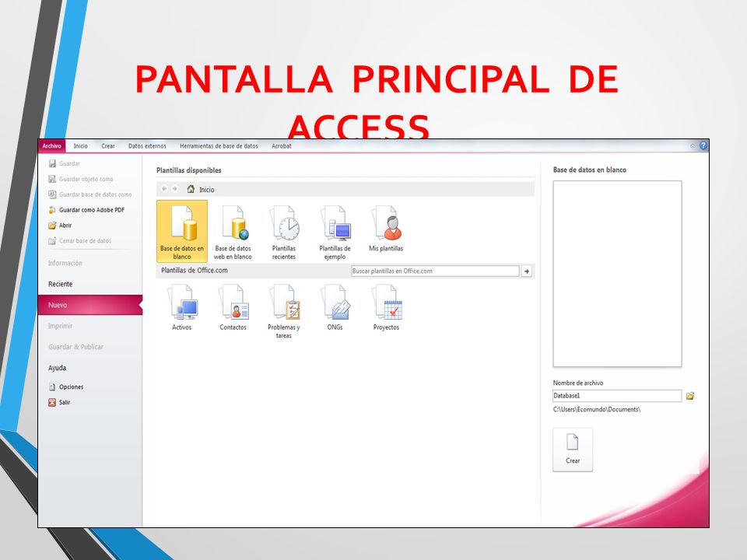
Task: Select the Activos Office.com template
Action: pos(182,308)
